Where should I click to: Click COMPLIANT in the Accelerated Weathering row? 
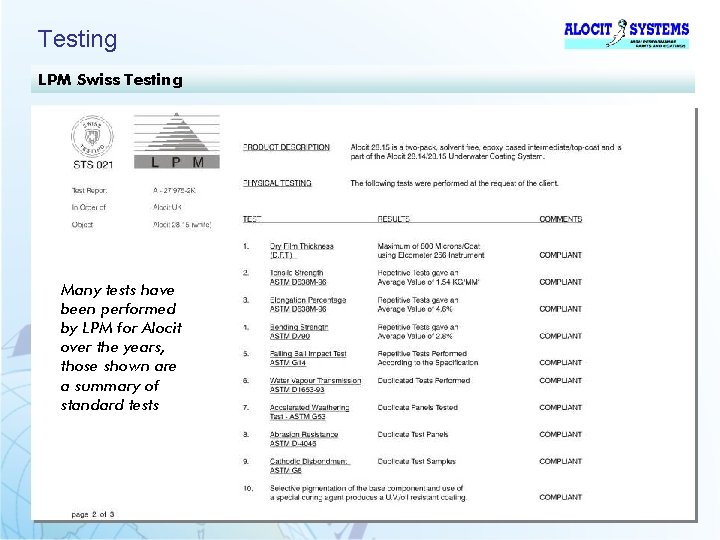[560, 407]
